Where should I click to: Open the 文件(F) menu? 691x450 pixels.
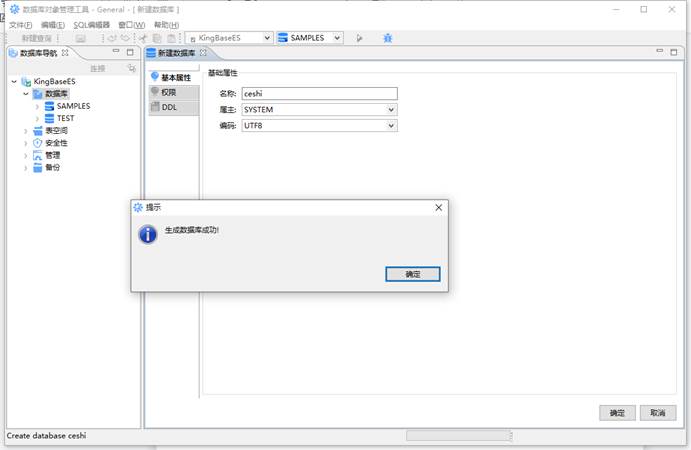click(21, 25)
